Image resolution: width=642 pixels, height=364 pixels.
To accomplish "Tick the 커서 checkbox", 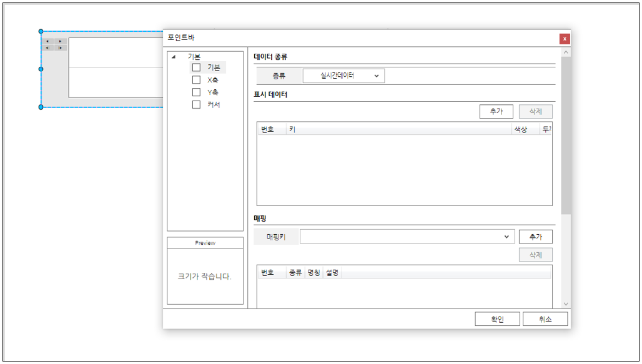I will tap(197, 104).
